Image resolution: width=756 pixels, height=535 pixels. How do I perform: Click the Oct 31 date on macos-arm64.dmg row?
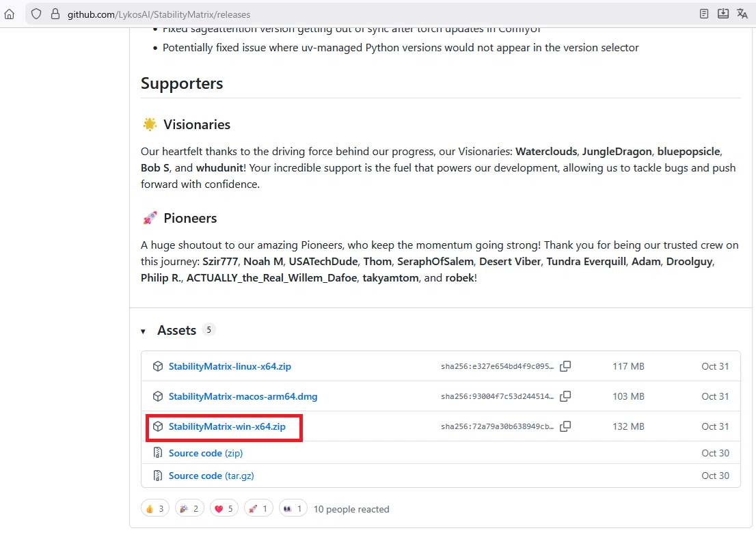(715, 396)
